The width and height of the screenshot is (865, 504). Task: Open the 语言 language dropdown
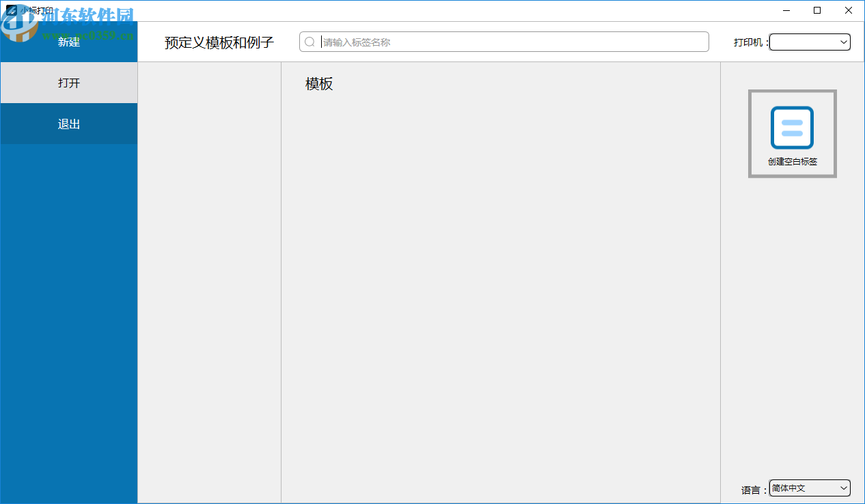tap(810, 488)
